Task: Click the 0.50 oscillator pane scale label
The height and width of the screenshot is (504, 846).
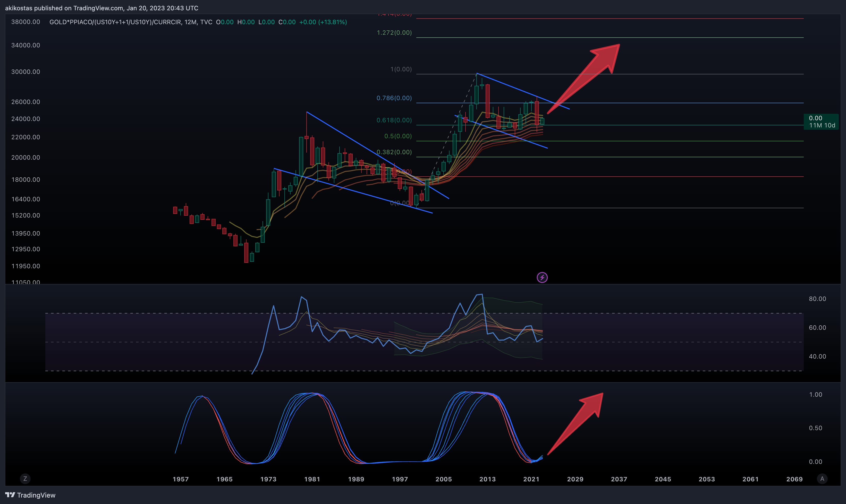Action: tap(815, 428)
